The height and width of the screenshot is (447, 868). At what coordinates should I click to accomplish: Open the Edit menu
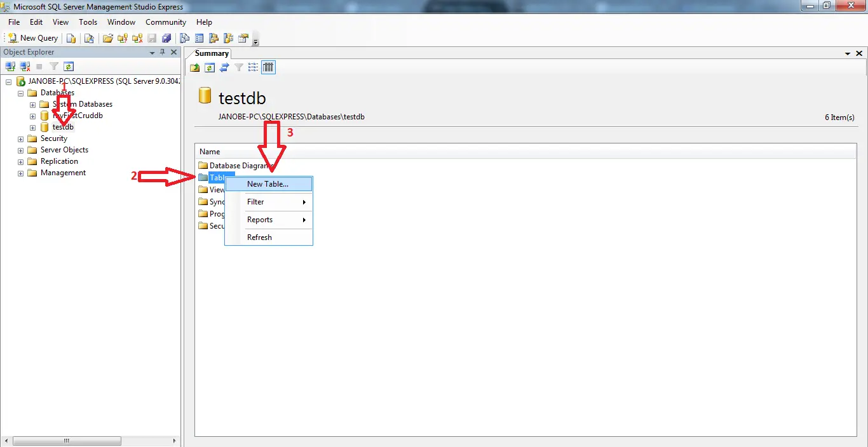(x=36, y=22)
